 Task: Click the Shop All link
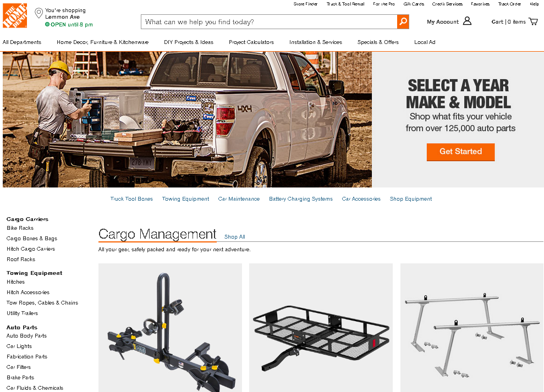[234, 236]
